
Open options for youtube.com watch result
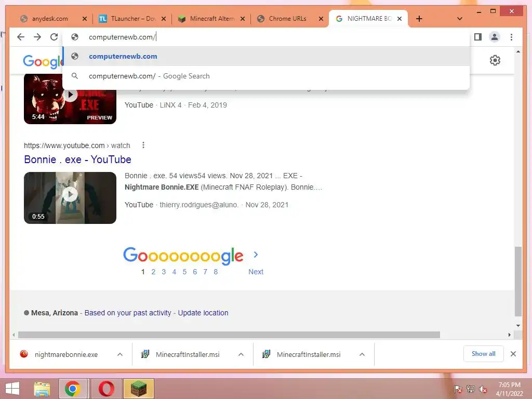click(143, 145)
